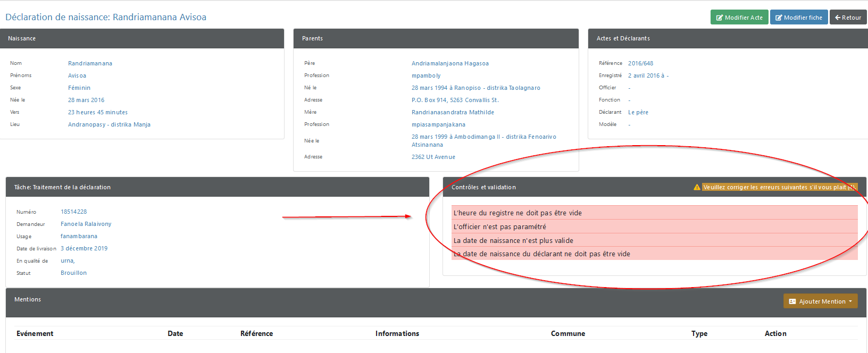
Task: Click the statut value Brouillon
Action: click(x=73, y=273)
